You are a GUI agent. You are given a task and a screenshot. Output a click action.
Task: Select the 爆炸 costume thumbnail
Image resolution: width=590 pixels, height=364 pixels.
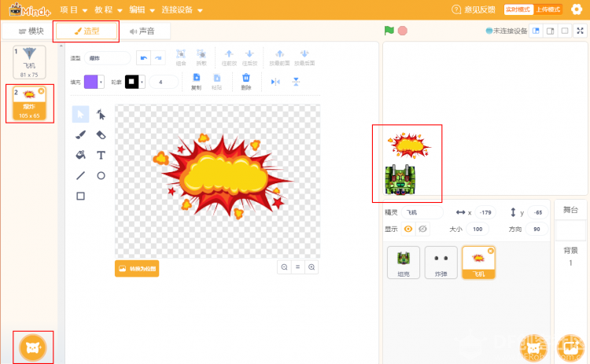[29, 104]
